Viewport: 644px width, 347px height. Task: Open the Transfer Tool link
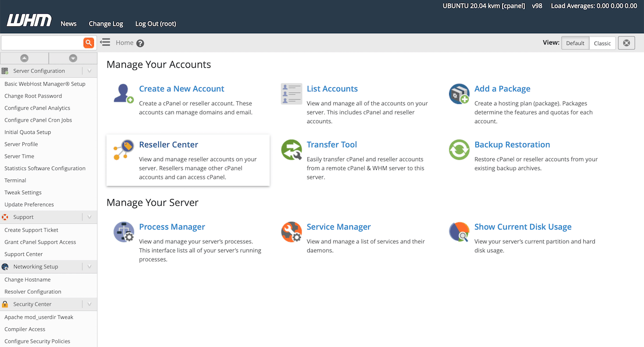pyautogui.click(x=332, y=144)
